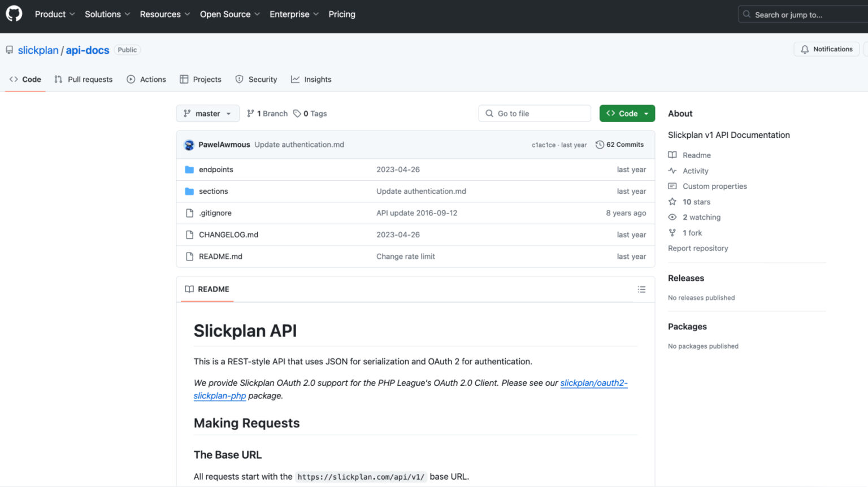Click Report repository
This screenshot has height=487, width=868.
[698, 248]
